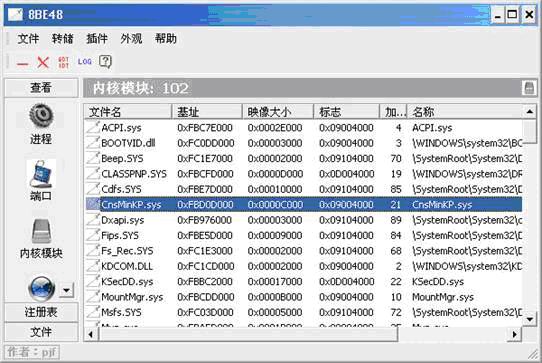Click the save icon in module header
The width and height of the screenshot is (542, 363).
pos(529,88)
